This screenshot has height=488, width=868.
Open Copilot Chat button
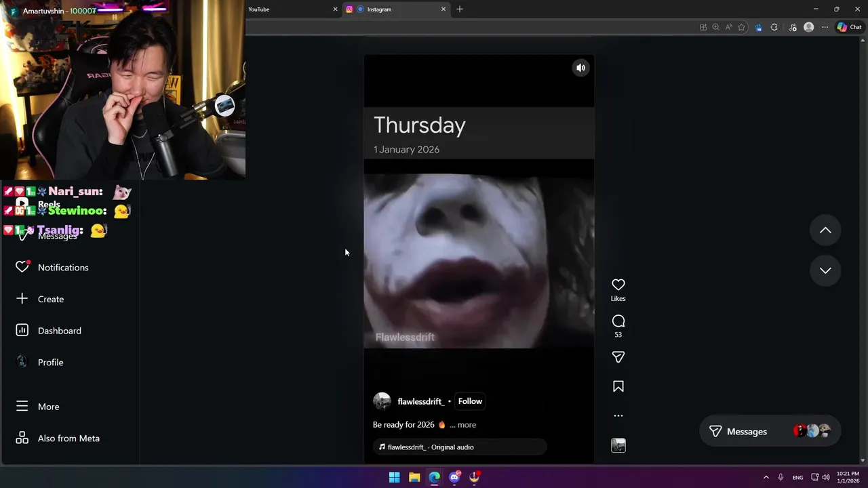849,27
